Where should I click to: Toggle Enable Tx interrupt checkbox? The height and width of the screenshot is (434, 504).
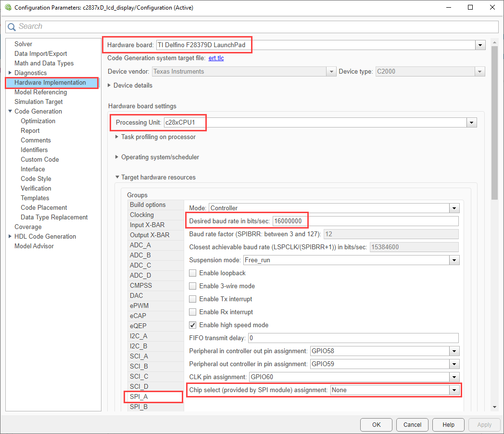tap(192, 299)
